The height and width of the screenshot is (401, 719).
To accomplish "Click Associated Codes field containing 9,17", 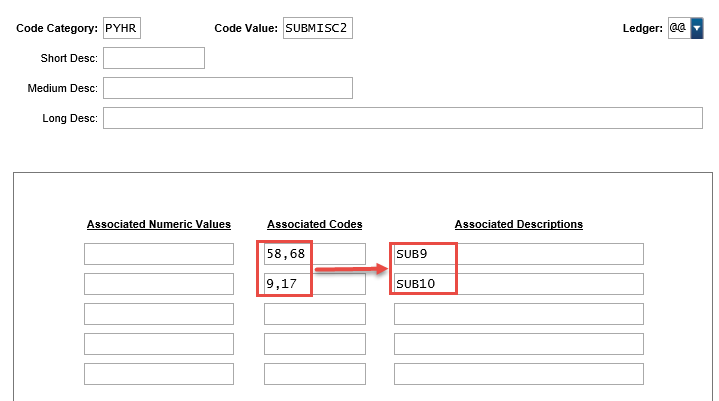I will [x=314, y=284].
